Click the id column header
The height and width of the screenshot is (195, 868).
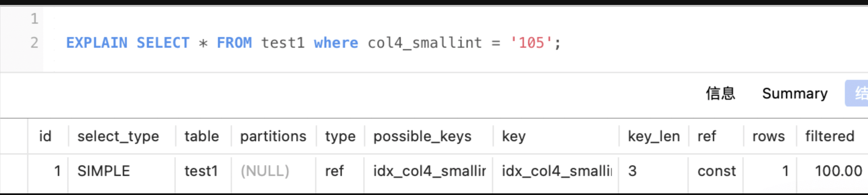click(x=46, y=137)
